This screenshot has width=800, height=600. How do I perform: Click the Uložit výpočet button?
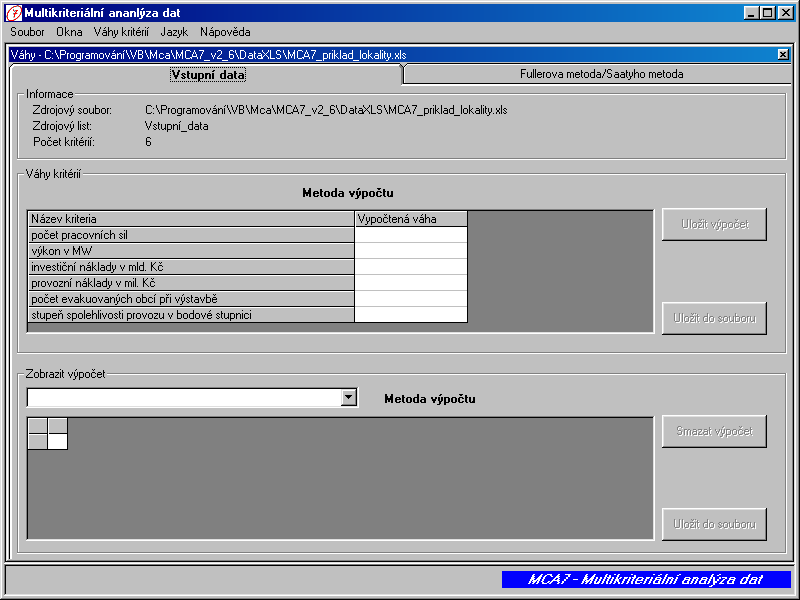(714, 225)
